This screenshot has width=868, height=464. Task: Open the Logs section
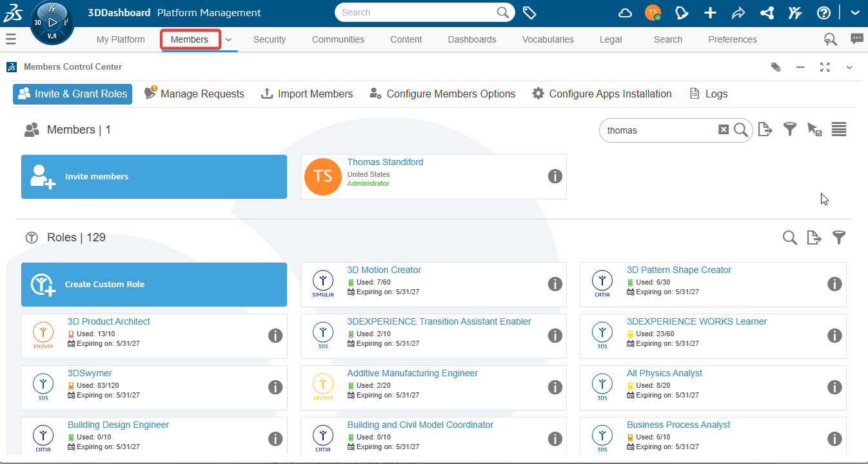tap(709, 94)
